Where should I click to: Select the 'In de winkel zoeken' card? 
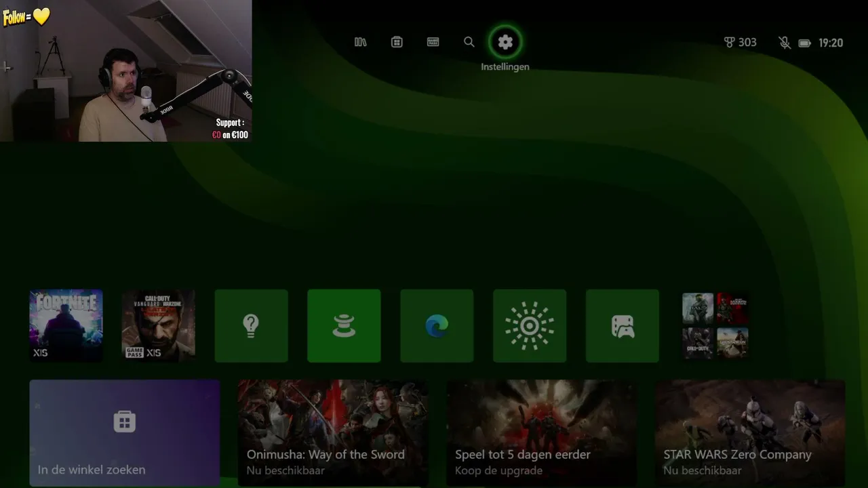(125, 432)
